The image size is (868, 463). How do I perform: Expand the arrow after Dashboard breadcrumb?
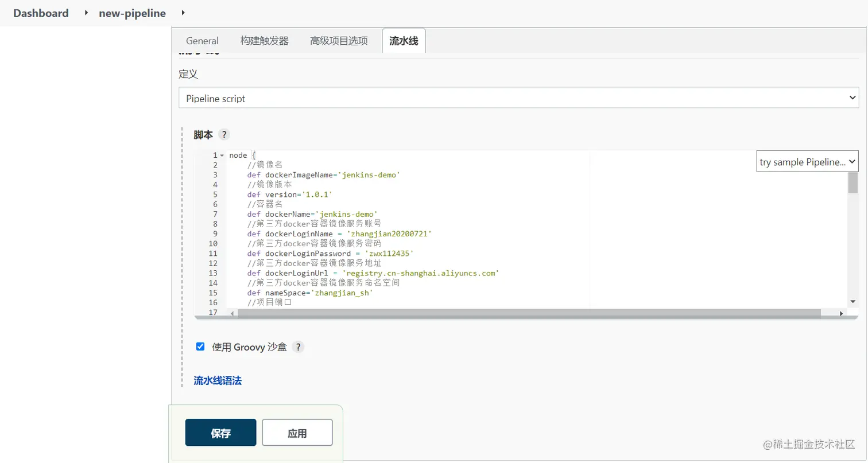click(86, 13)
